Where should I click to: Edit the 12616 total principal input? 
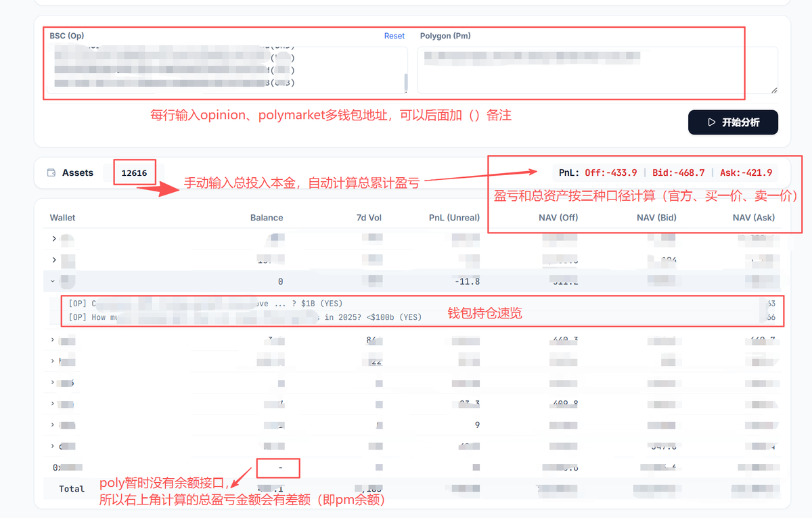tap(135, 173)
